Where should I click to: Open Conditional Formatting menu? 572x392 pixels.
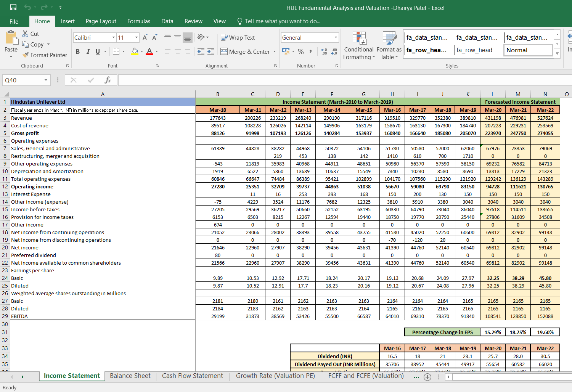358,46
